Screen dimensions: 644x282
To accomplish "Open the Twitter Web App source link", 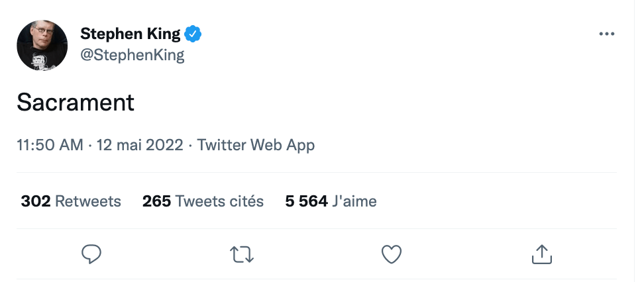I will 256,144.
